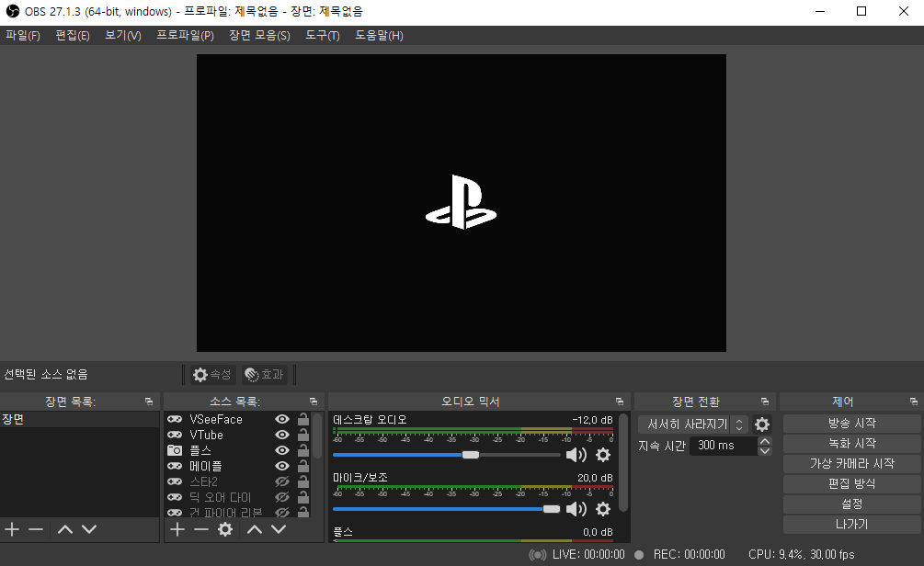Move source down in 소스 목록

279,529
